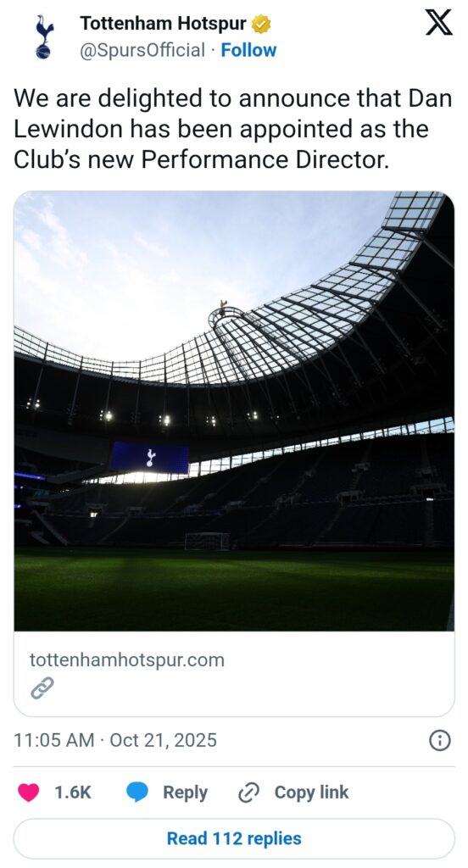Open the @SpursOfficial handle
Image resolution: width=468 pixels, height=868 pixels.
[142, 50]
